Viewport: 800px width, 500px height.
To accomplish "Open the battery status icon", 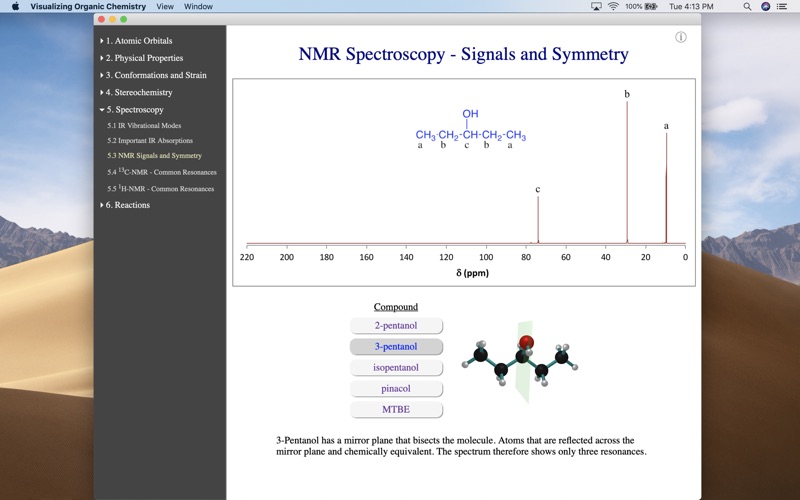I will point(651,7).
